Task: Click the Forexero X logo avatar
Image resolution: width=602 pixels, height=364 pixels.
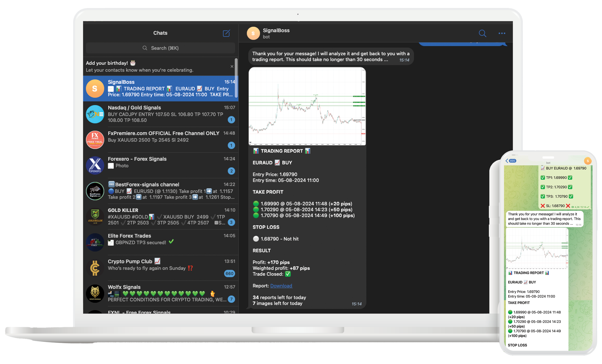Action: [x=95, y=165]
